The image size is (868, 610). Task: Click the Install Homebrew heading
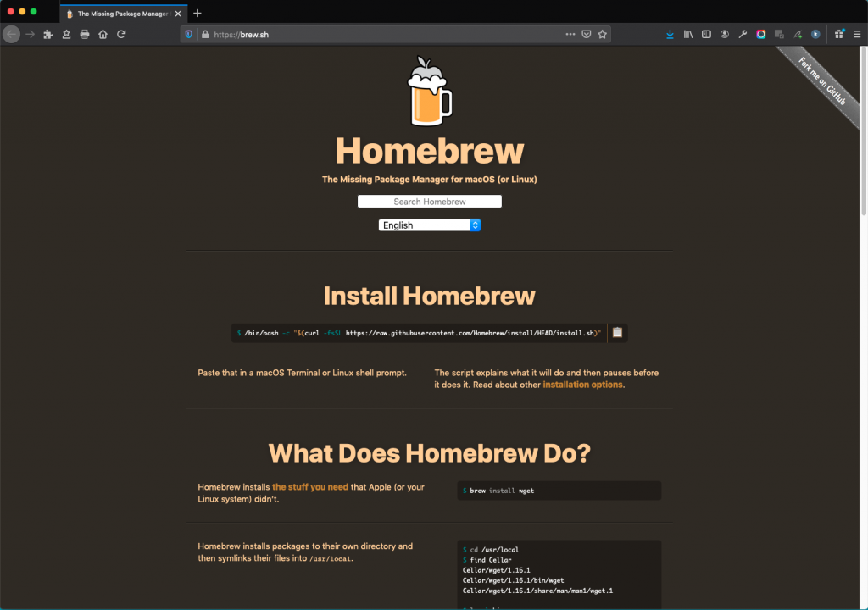(x=430, y=297)
